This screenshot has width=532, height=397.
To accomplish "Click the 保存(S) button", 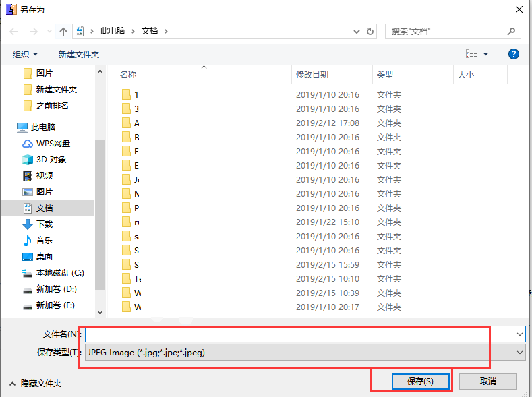I will (420, 381).
